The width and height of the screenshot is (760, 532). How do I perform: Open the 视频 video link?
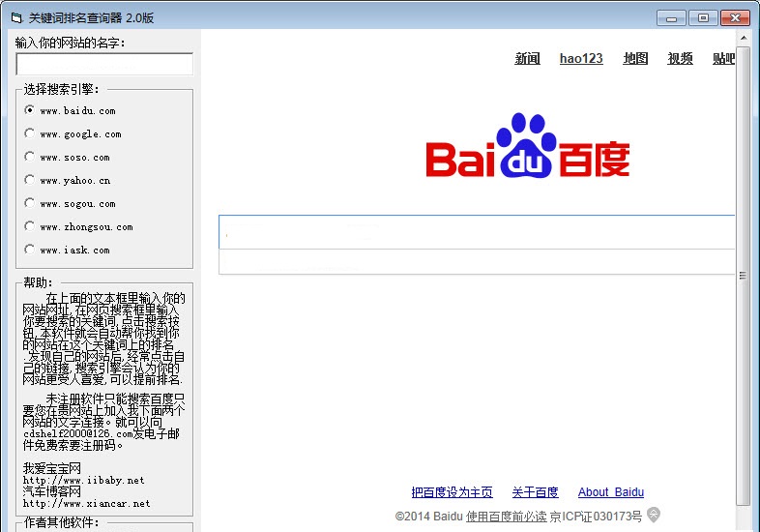coord(680,59)
